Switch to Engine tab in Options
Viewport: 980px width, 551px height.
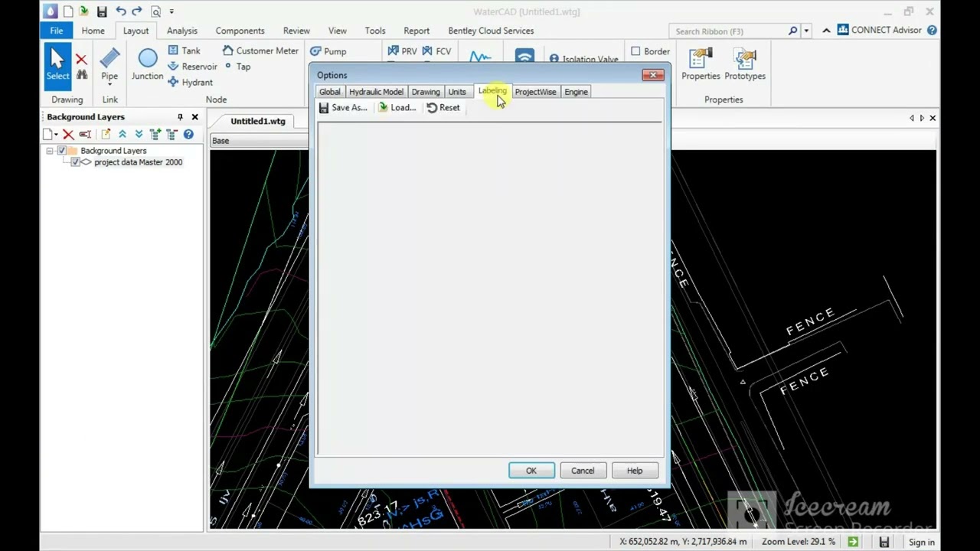[x=576, y=92]
